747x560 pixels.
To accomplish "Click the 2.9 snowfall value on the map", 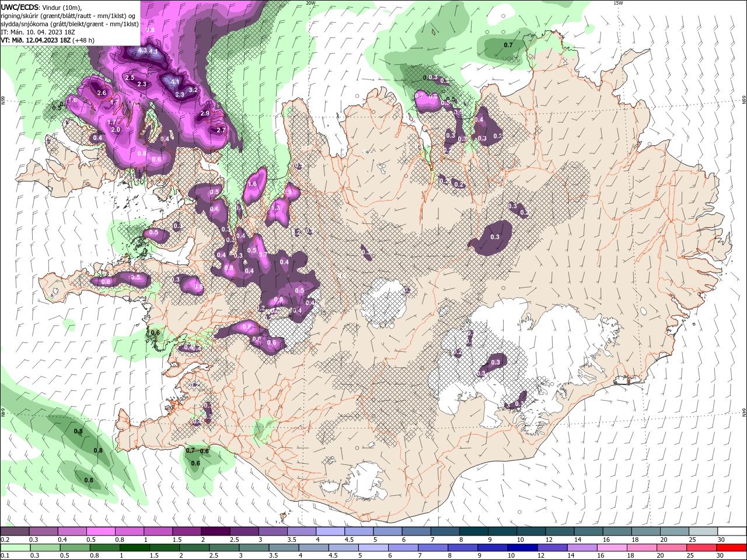I will tap(205, 114).
